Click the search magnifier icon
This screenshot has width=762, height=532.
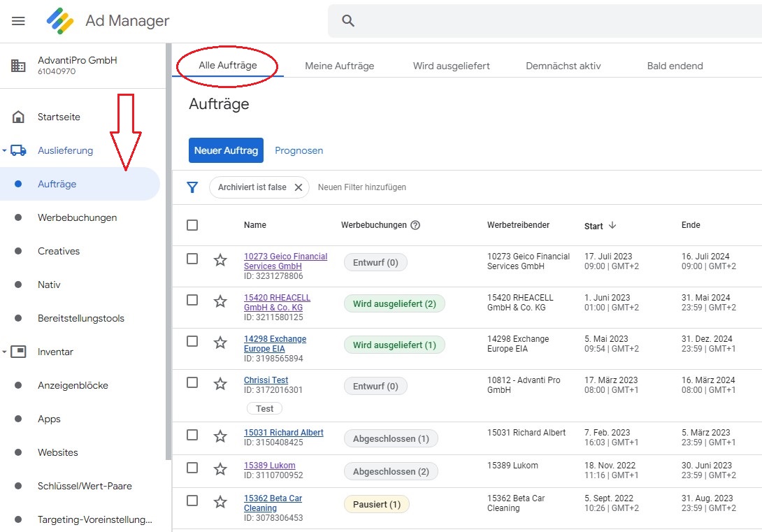(x=348, y=20)
